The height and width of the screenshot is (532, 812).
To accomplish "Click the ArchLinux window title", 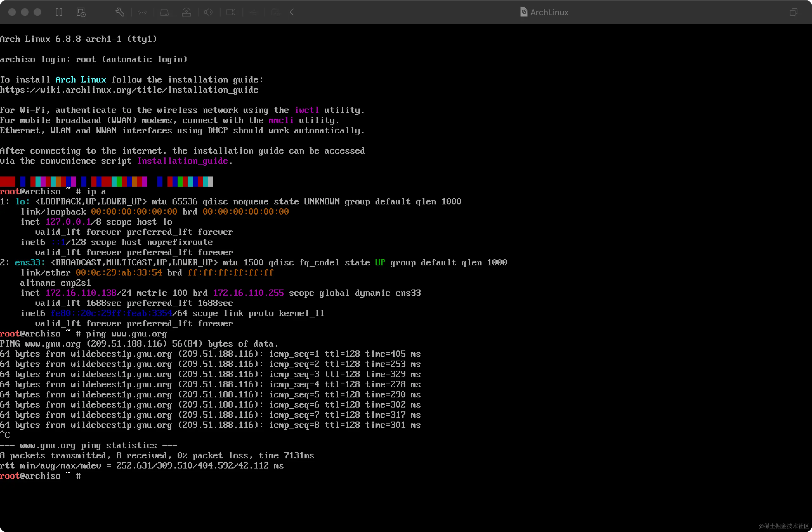I will (549, 12).
